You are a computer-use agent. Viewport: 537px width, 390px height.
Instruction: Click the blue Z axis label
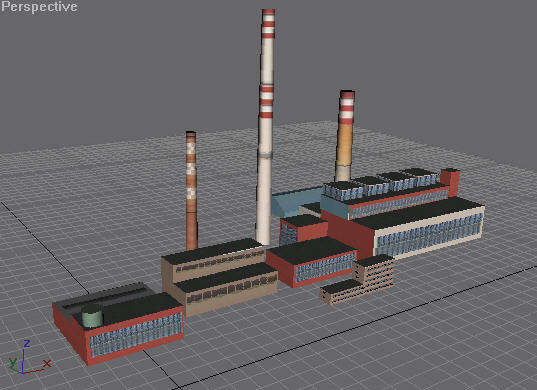27,343
